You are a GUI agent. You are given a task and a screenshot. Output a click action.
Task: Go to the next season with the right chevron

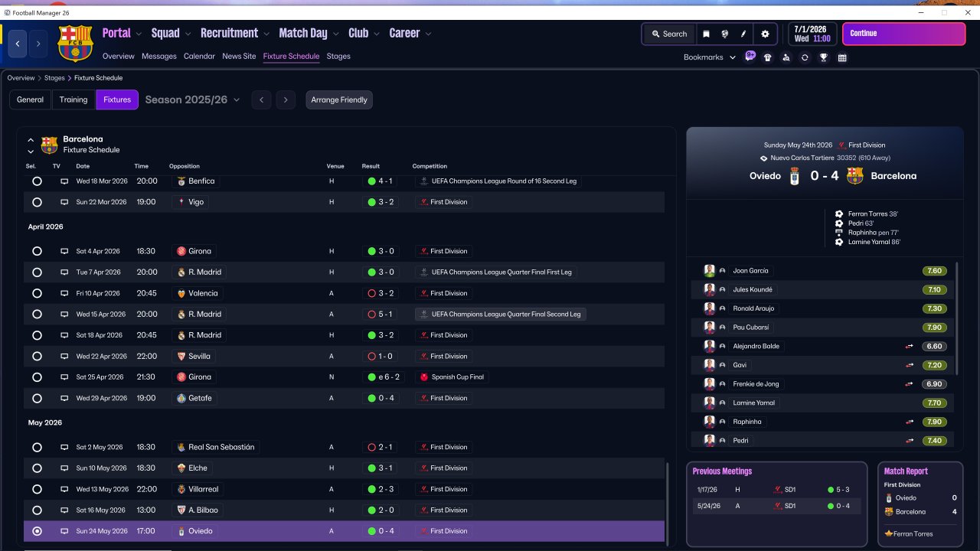pyautogui.click(x=286, y=99)
